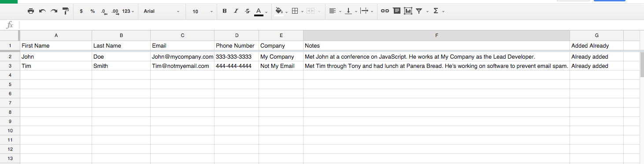Screen dimensions: 644x164
Task: Select cell with Tim@notmyemail.com
Action: [x=182, y=66]
